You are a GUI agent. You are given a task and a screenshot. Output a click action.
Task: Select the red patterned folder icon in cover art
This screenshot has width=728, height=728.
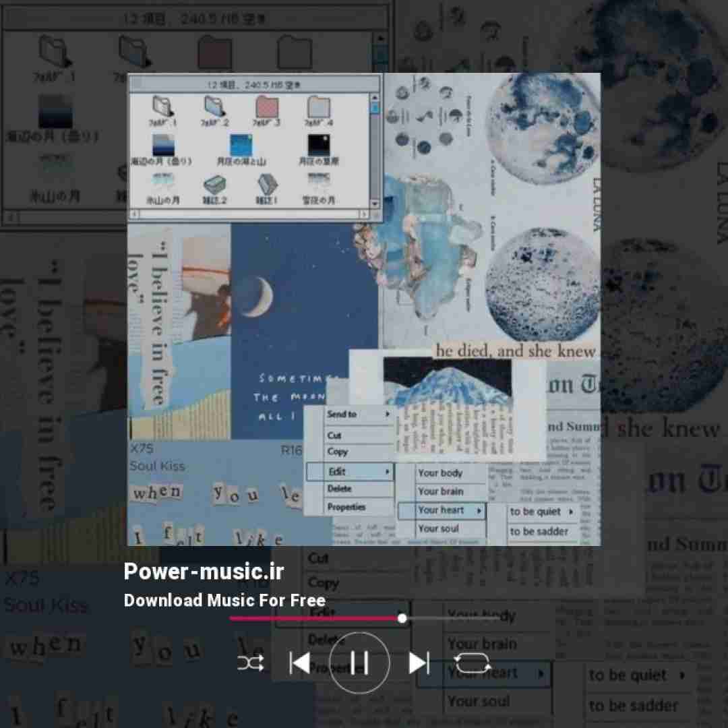[267, 108]
